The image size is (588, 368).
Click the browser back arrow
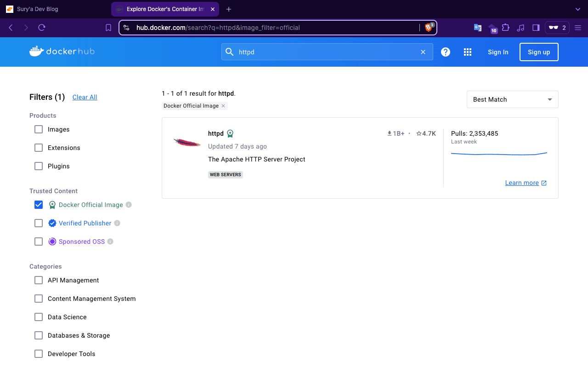11,28
